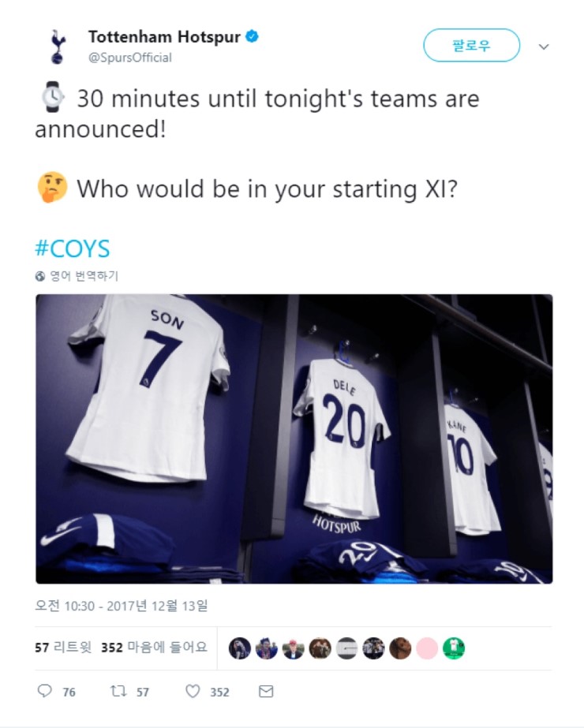
Task: Click the retweet arrows icon
Action: [x=118, y=691]
